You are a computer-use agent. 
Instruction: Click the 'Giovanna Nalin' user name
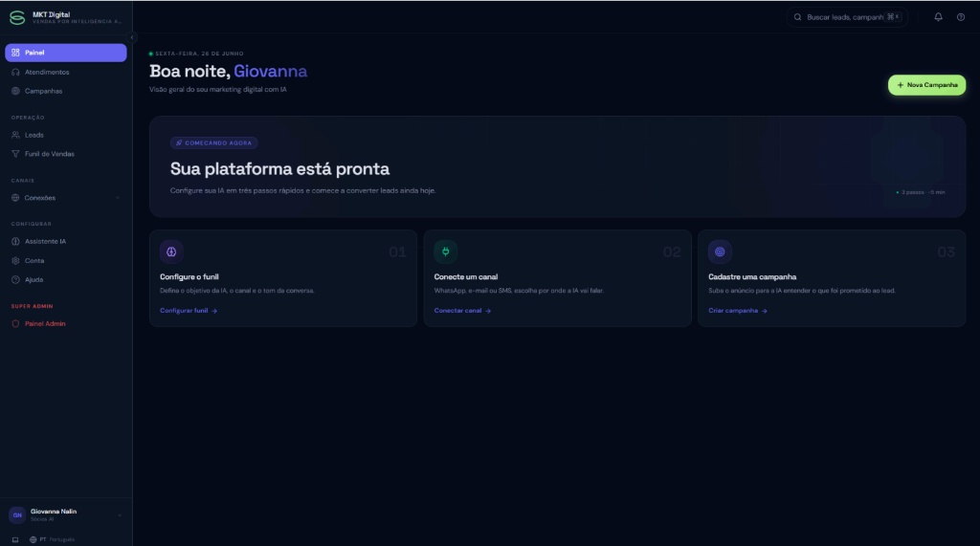click(54, 511)
